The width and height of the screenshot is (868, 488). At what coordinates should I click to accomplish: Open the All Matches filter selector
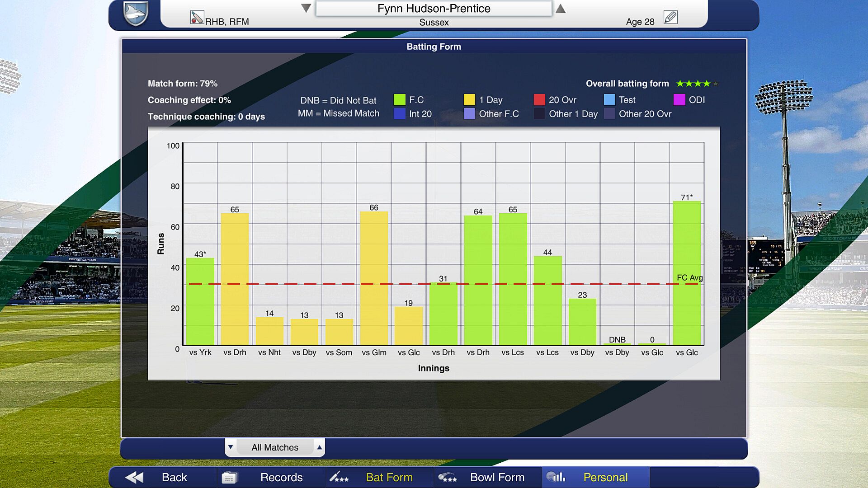click(275, 447)
